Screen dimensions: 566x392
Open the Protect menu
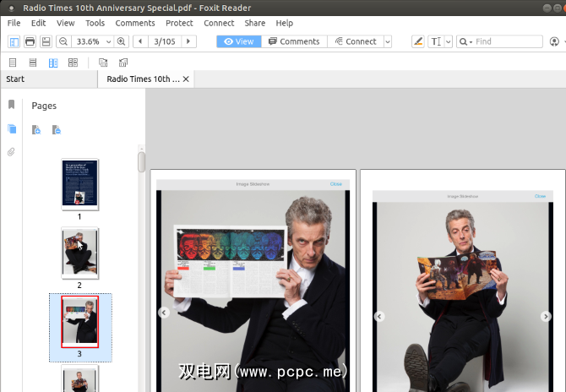click(179, 23)
